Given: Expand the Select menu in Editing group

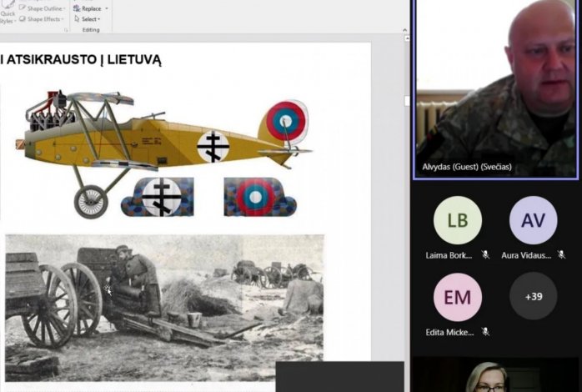Looking at the screenshot, I should (88, 18).
